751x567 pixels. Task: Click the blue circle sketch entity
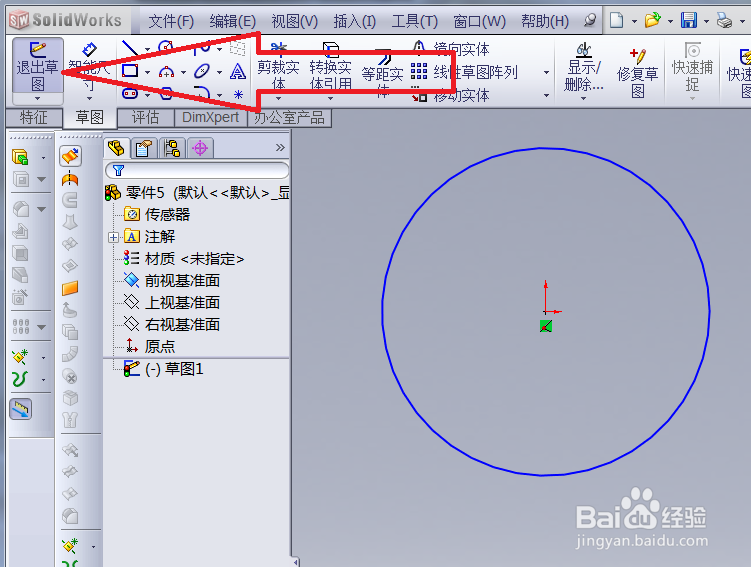546,148
